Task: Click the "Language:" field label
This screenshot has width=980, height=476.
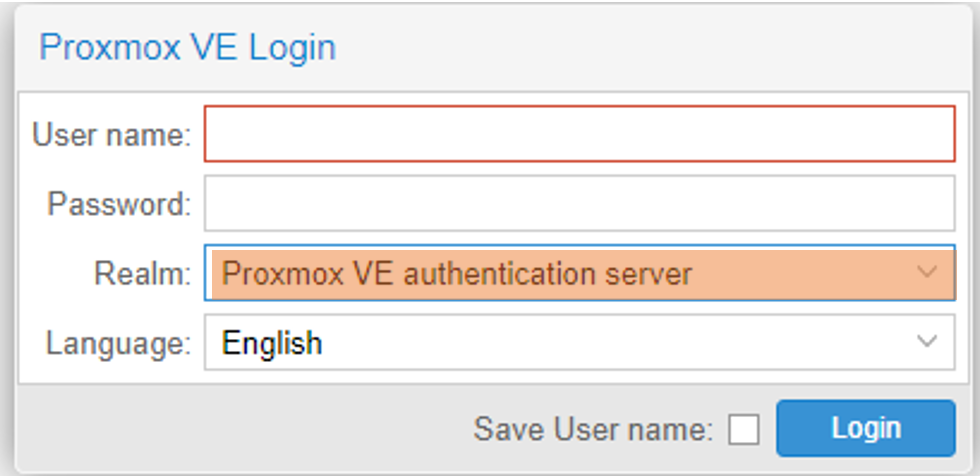Action: pos(118,343)
